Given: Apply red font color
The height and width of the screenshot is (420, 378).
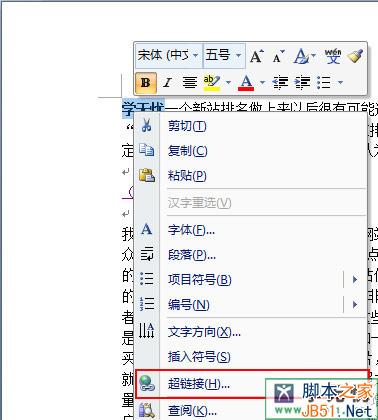Looking at the screenshot, I should [246, 82].
